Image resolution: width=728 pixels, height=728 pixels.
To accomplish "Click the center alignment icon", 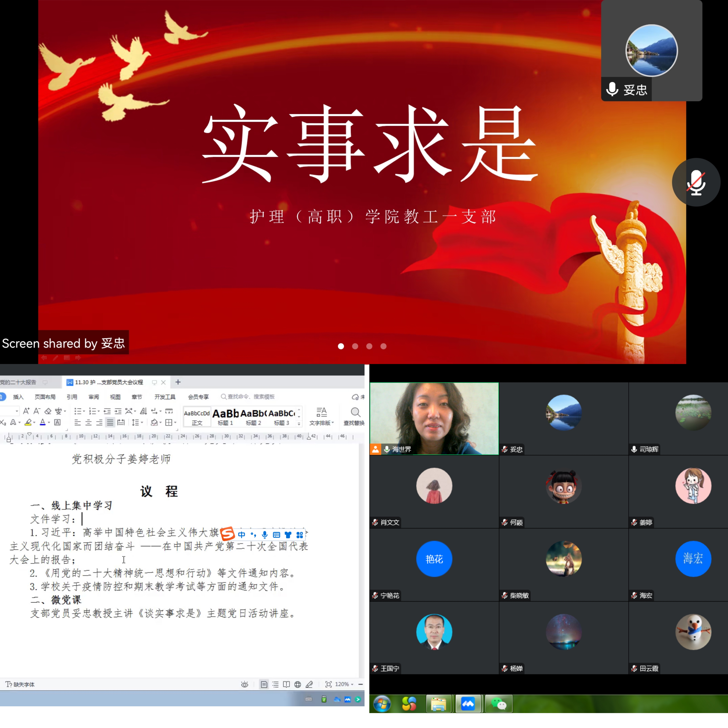I will (88, 422).
